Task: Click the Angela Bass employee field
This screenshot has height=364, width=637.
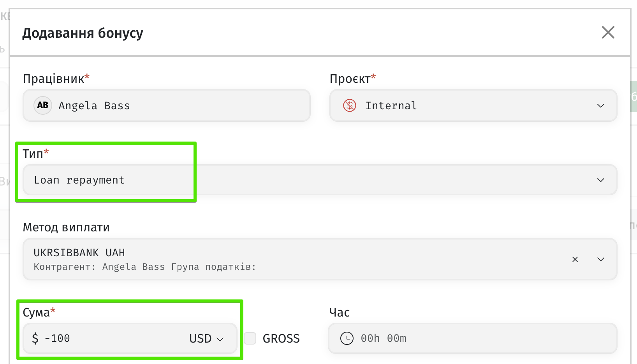Action: click(167, 105)
